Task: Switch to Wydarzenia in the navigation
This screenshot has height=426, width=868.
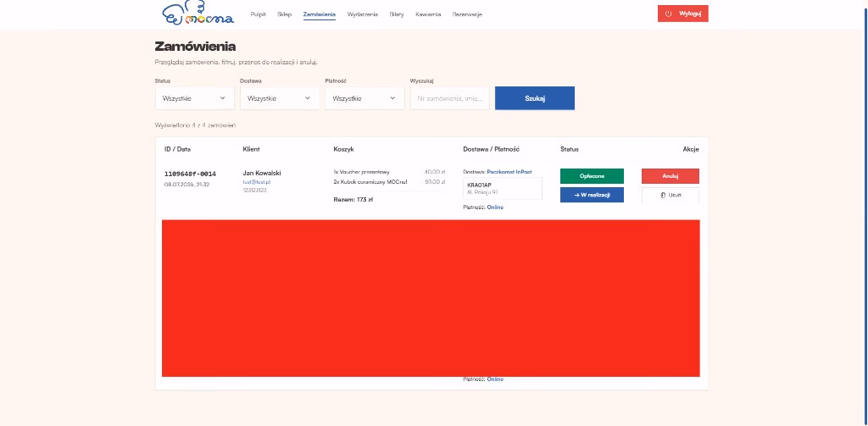Action: click(363, 14)
